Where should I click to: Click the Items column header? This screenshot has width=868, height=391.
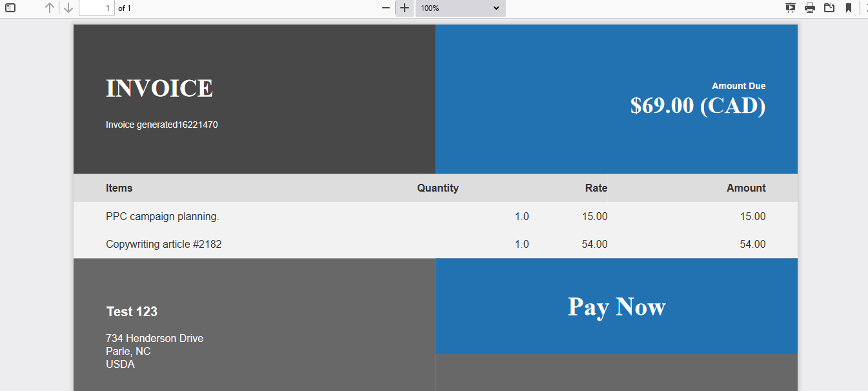(119, 188)
